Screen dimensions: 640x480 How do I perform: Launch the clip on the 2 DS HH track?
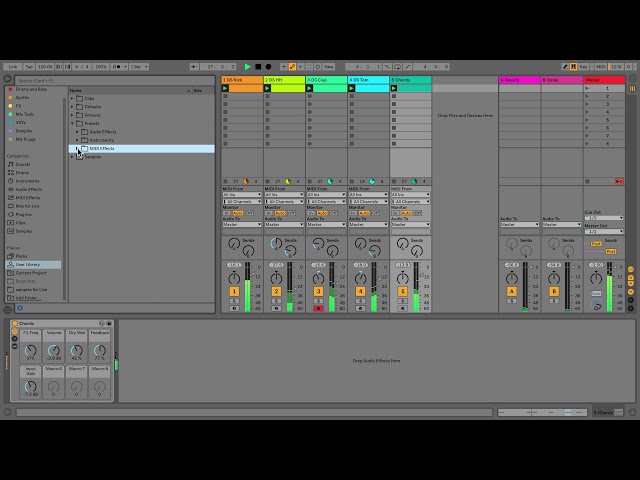(x=267, y=88)
